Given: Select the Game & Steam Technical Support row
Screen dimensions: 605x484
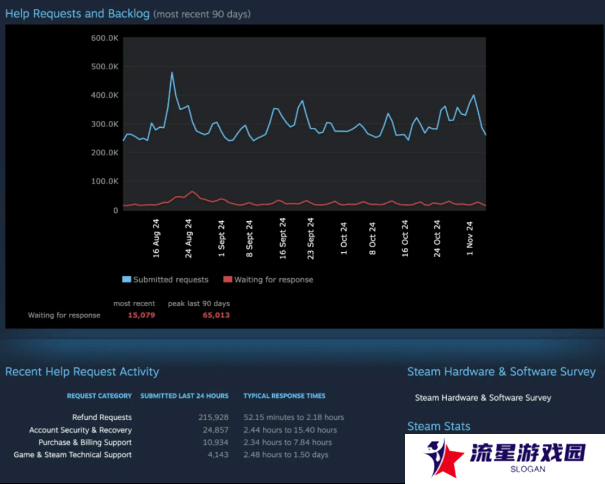Looking at the screenshot, I should pos(73,455).
